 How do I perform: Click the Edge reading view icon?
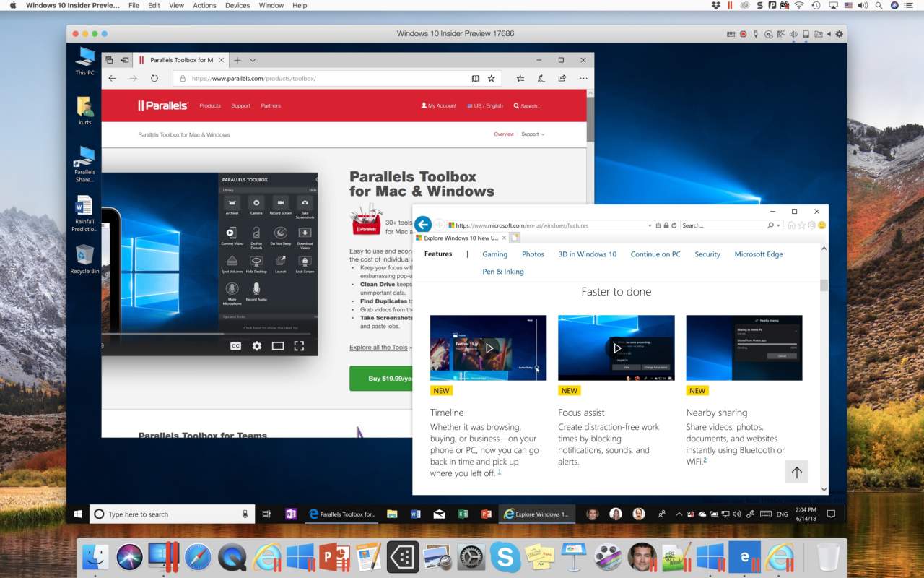click(x=475, y=78)
